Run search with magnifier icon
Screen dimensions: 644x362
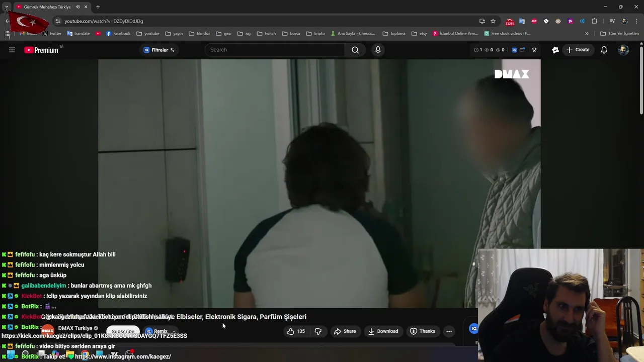point(355,50)
